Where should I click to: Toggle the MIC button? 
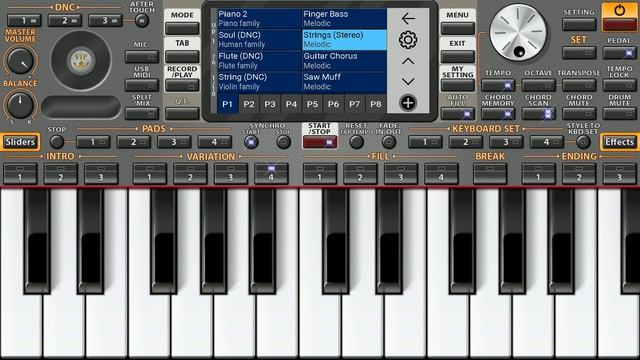point(142,56)
